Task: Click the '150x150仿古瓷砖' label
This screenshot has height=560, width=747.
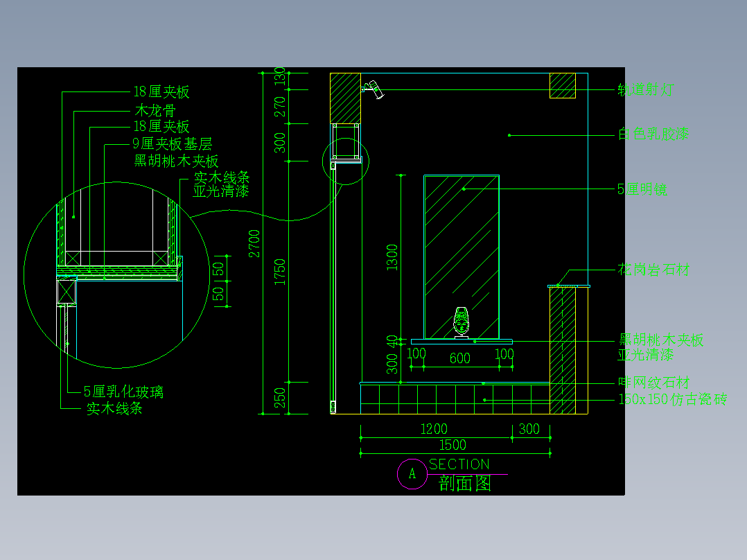Action: 672,399
